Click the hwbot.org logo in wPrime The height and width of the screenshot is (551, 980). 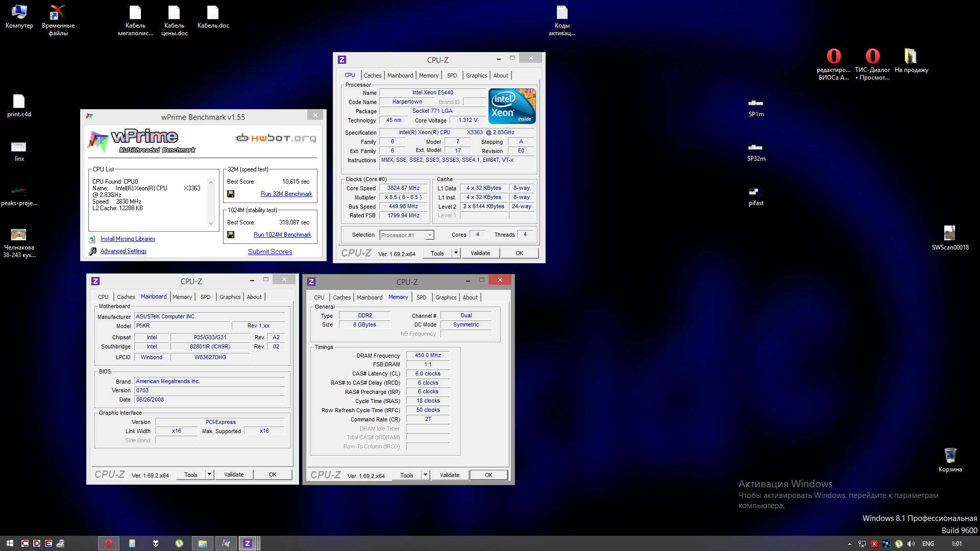(276, 138)
